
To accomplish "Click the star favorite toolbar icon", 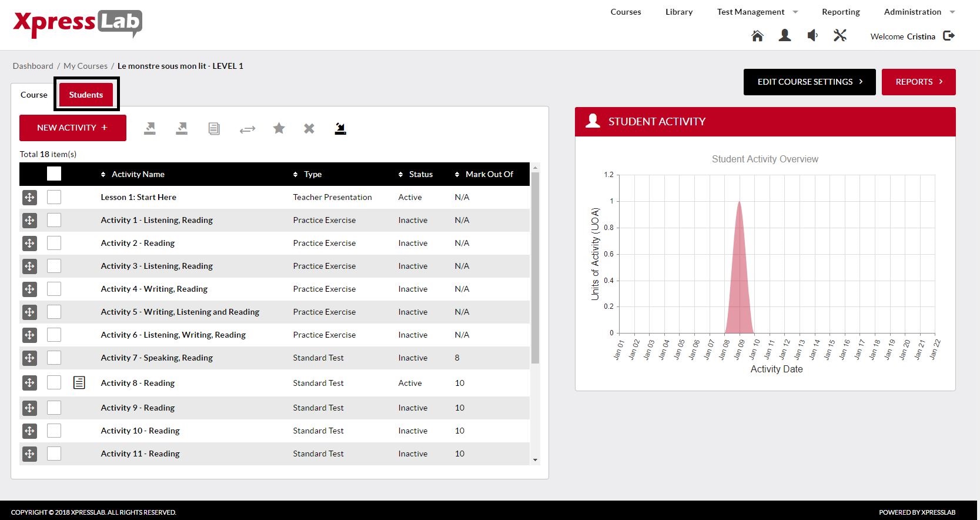I will click(x=279, y=128).
